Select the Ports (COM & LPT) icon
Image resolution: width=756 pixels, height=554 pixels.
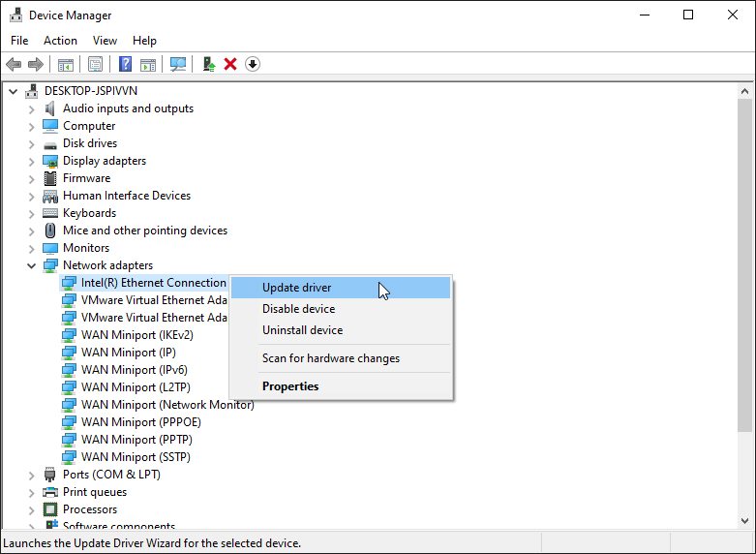(50, 475)
